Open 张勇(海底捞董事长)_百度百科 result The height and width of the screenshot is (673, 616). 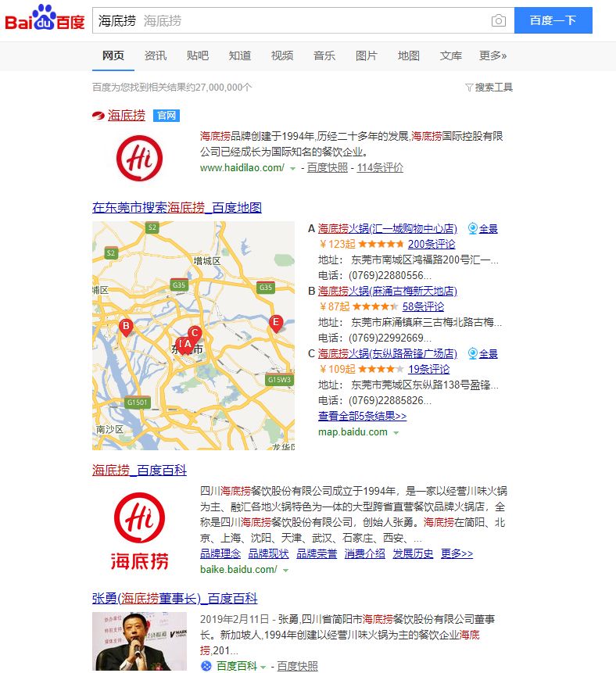174,598
